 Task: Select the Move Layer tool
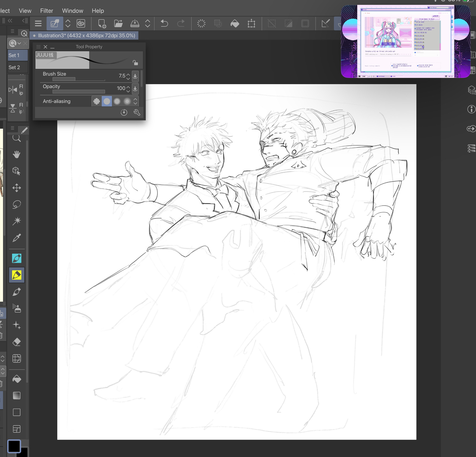[16, 188]
